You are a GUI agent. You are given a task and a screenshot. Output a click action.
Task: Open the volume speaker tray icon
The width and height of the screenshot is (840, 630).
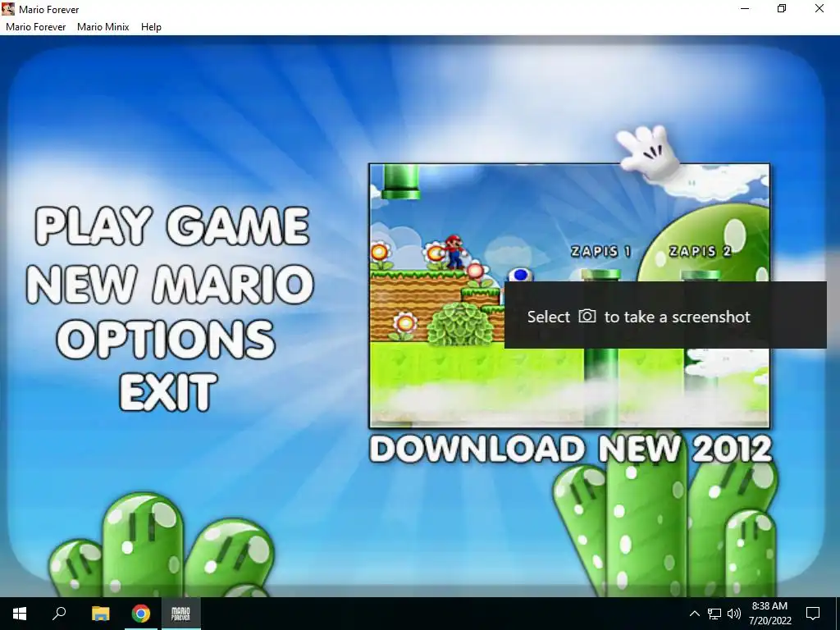pyautogui.click(x=734, y=614)
